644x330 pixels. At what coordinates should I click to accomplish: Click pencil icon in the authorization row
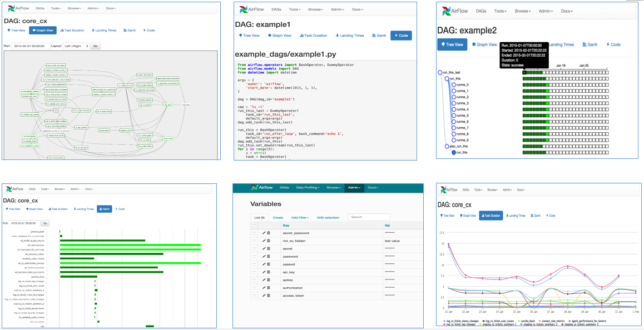[264, 287]
